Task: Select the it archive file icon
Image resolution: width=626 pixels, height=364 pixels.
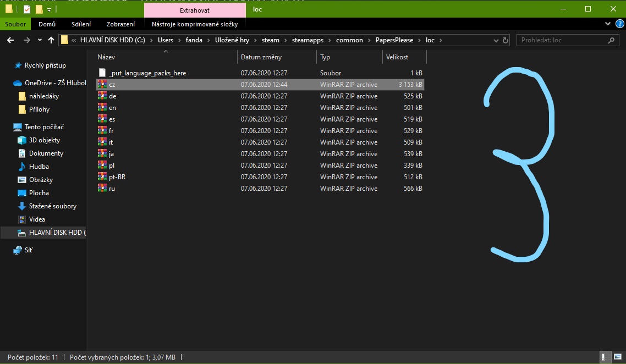Action: (102, 142)
